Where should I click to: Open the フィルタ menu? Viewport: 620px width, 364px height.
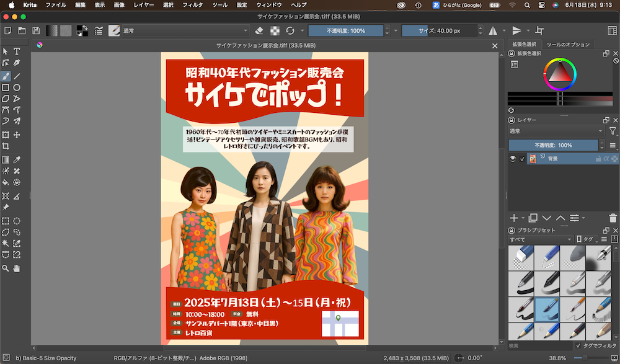(192, 5)
